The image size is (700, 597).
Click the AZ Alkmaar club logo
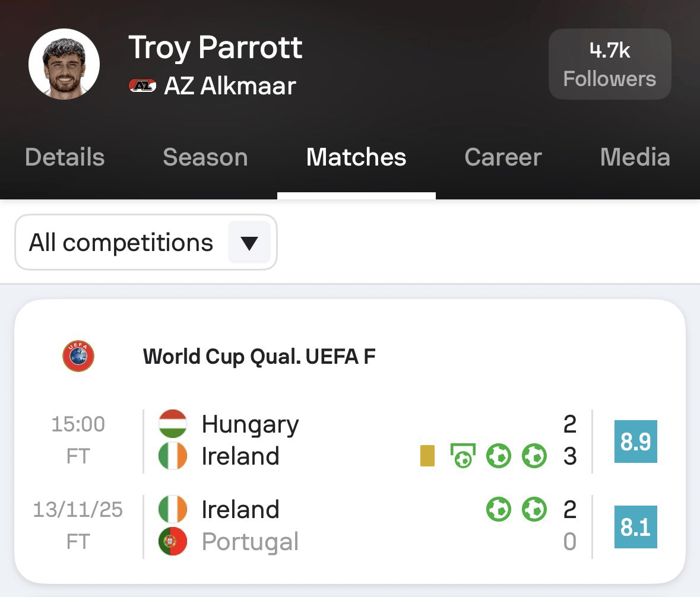coord(142,86)
